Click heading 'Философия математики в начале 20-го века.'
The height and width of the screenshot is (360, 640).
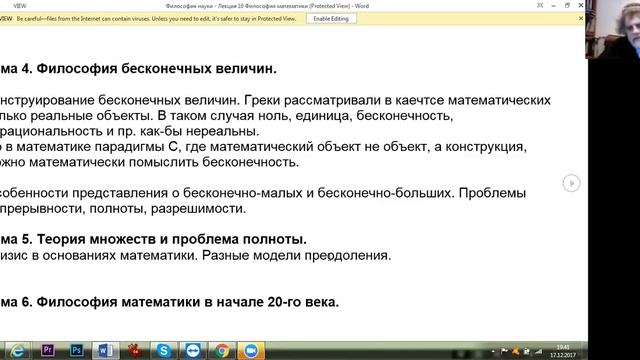pos(188,302)
